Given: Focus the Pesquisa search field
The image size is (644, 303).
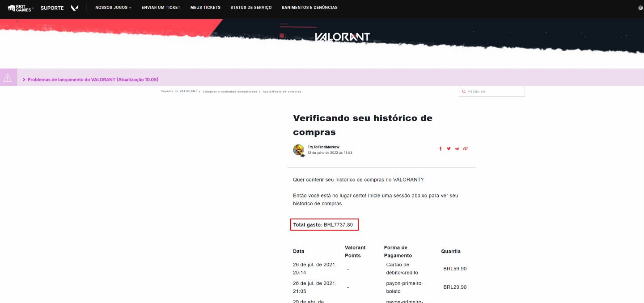Looking at the screenshot, I should (x=491, y=91).
